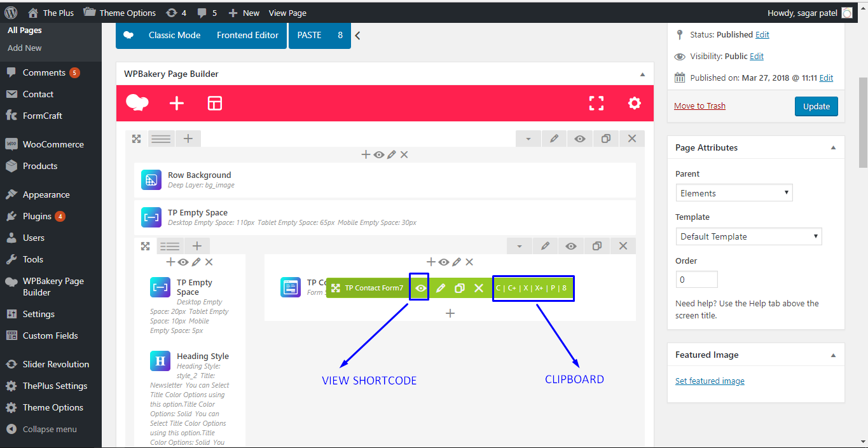Screen dimensions: 868x448
Task: Open Custom Fields in the sidebar
Action: click(51, 336)
